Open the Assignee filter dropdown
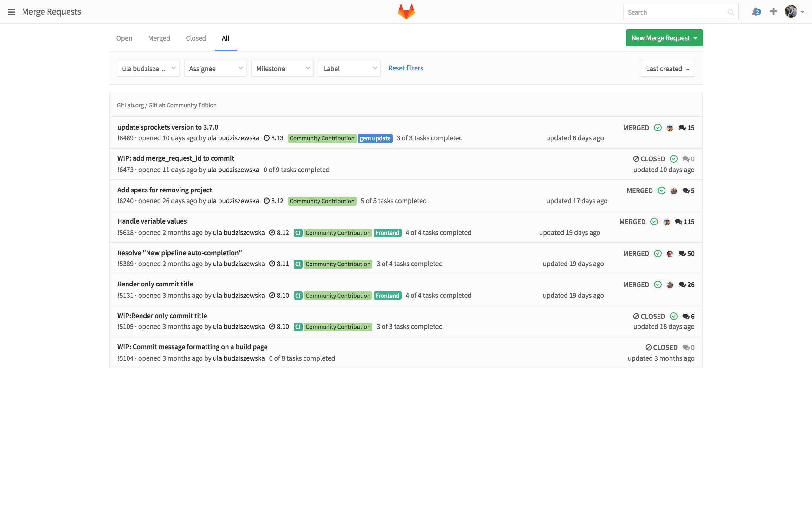812x508 pixels. 215,68
